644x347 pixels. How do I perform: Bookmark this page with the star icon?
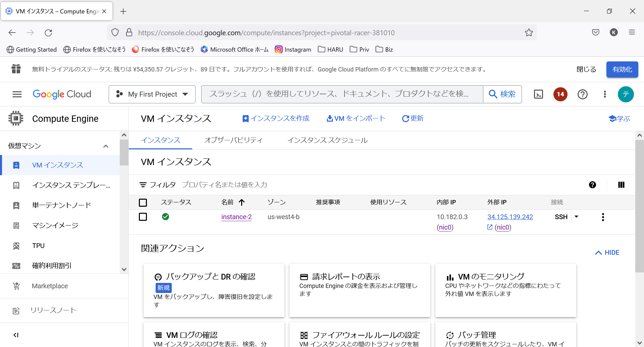(529, 33)
